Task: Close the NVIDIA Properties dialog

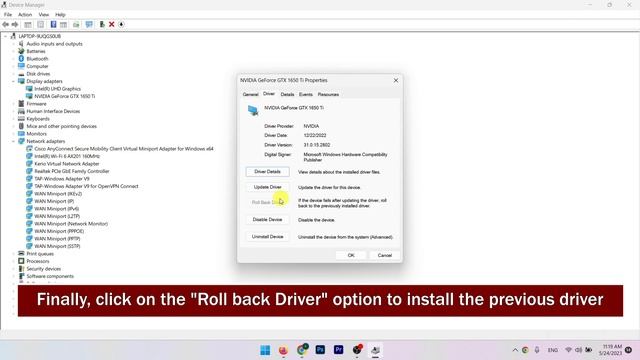Action: [396, 80]
